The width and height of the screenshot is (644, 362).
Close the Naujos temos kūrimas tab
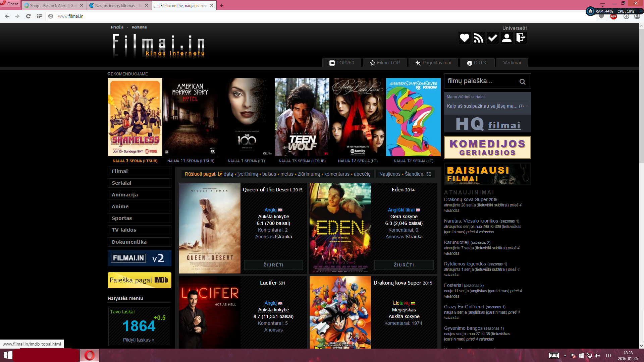coord(147,5)
